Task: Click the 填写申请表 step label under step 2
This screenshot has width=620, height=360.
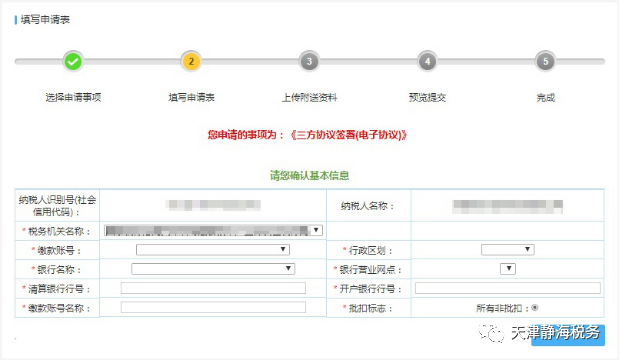Action: pyautogui.click(x=191, y=97)
